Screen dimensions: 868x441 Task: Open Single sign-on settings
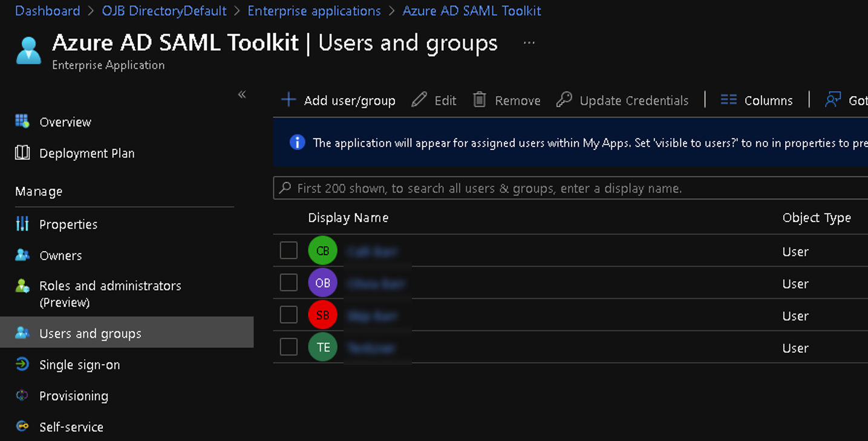pyautogui.click(x=80, y=365)
